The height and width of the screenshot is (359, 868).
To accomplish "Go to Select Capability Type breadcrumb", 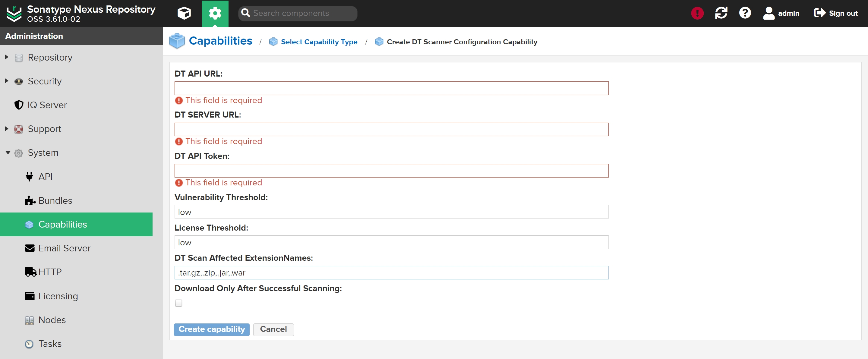I will [319, 42].
